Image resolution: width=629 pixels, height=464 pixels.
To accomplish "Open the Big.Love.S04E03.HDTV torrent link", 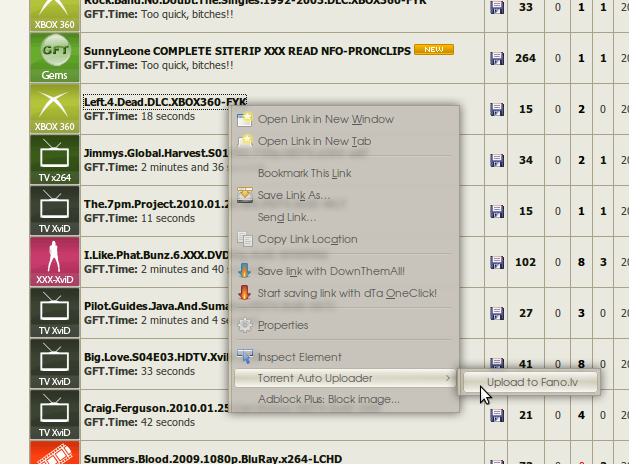I will [x=156, y=357].
